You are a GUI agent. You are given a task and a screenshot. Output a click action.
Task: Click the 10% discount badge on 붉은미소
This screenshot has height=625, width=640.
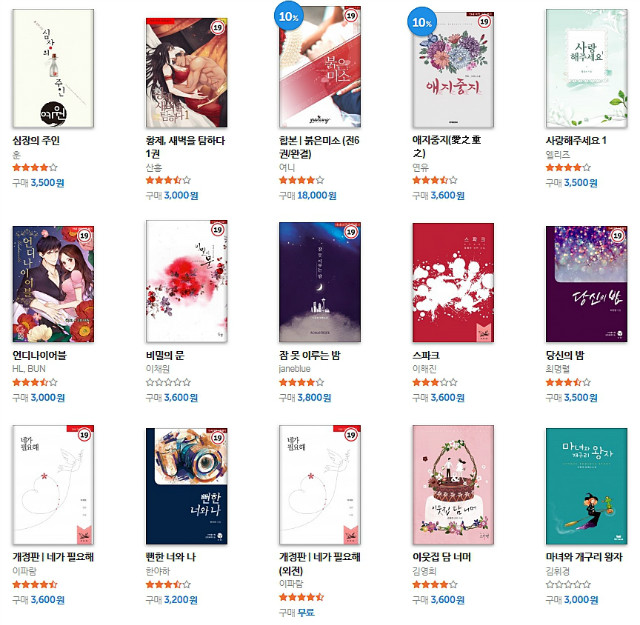[x=289, y=16]
